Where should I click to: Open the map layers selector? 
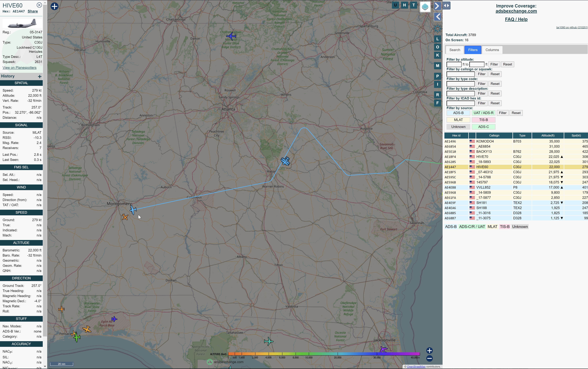[425, 7]
